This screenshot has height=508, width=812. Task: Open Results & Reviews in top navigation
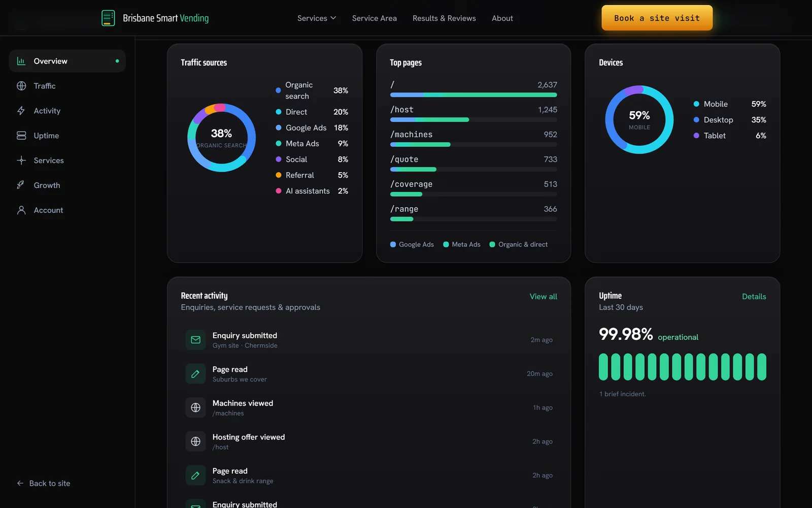click(444, 18)
